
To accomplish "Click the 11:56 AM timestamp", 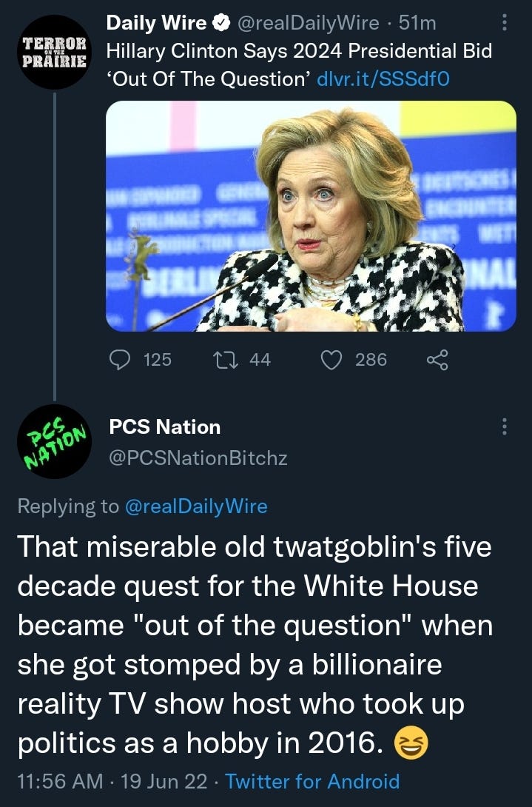I will [60, 781].
